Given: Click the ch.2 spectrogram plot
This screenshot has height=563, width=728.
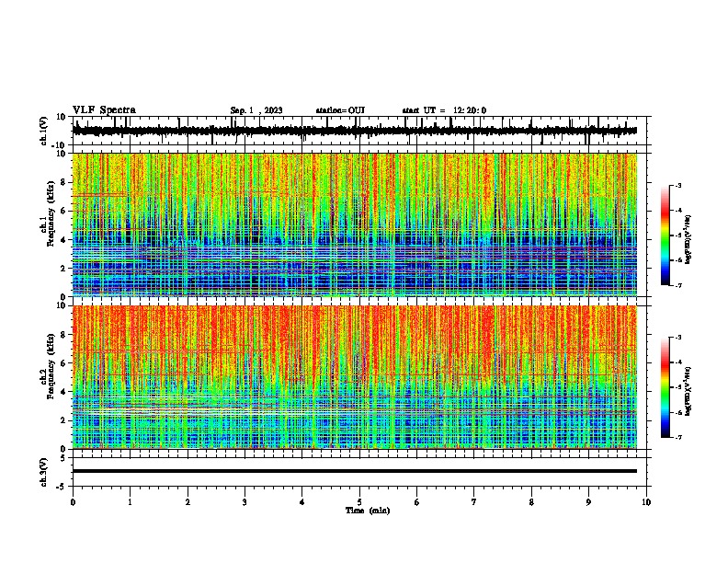Looking at the screenshot, I should pos(355,377).
